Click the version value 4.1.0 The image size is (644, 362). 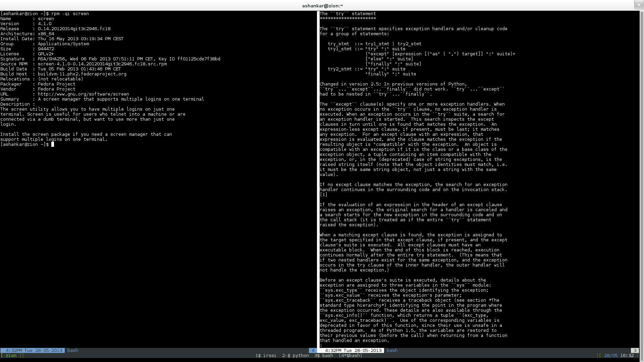[45, 24]
